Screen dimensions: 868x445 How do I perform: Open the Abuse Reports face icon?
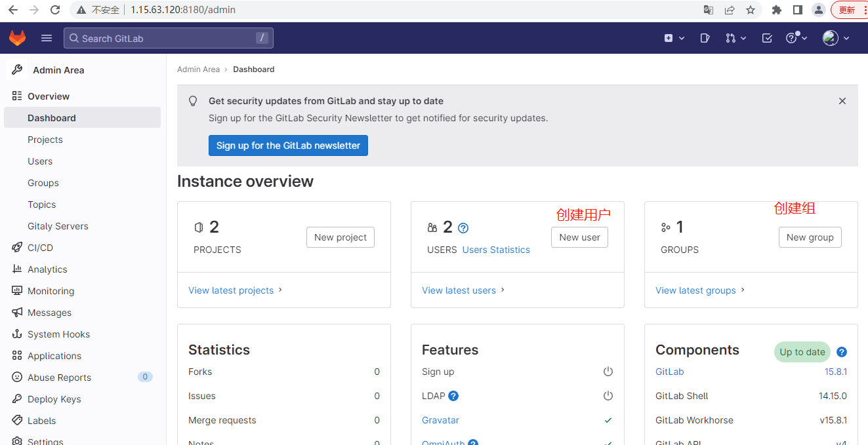click(17, 377)
